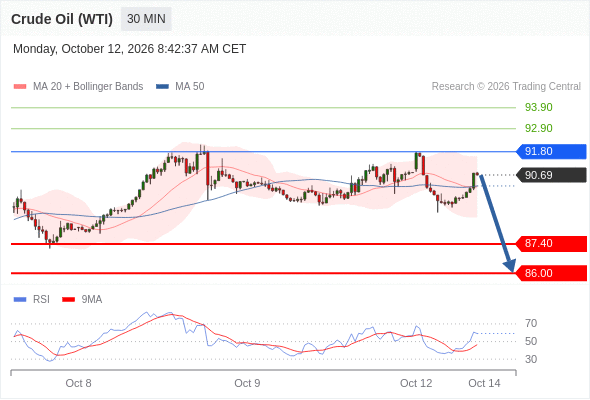Image resolution: width=590 pixels, height=400 pixels.
Task: Click the date and time text line
Action: (129, 49)
